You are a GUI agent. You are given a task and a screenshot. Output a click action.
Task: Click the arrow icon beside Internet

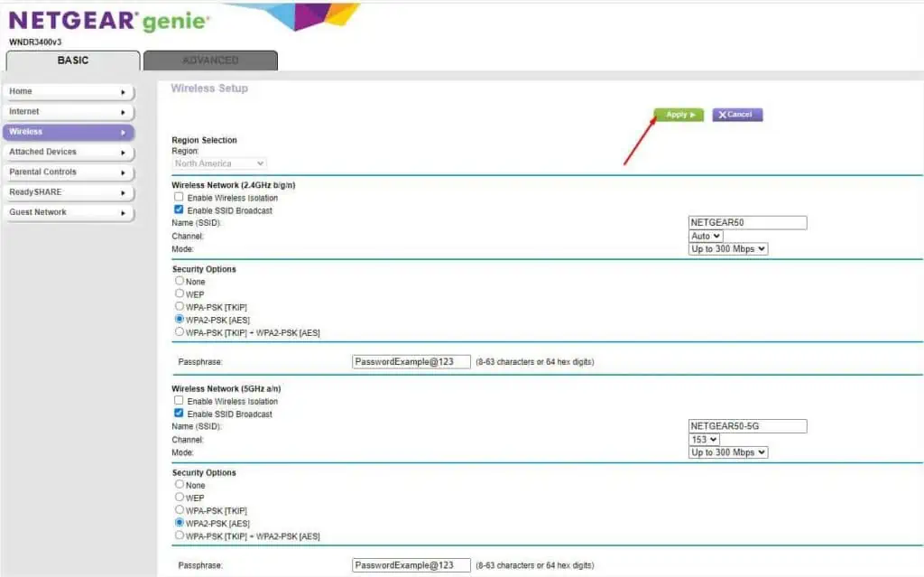(123, 112)
